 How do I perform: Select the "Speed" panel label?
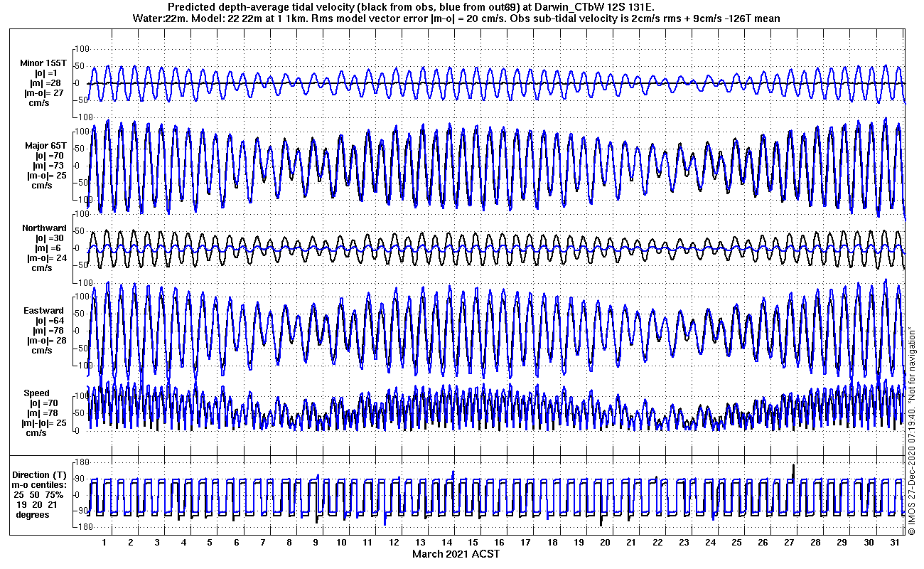(x=37, y=393)
